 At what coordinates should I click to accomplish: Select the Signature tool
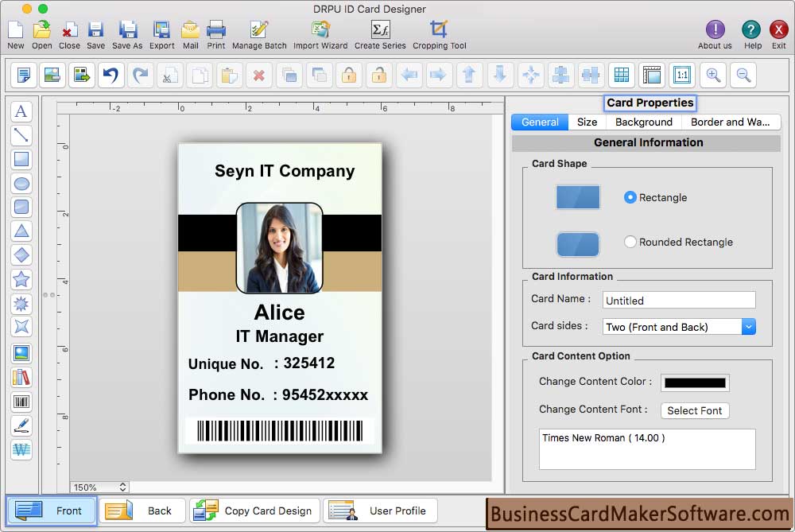click(x=21, y=426)
